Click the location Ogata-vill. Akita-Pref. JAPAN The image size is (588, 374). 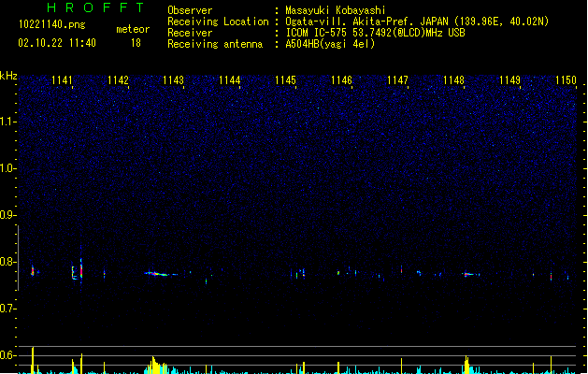coord(367,22)
